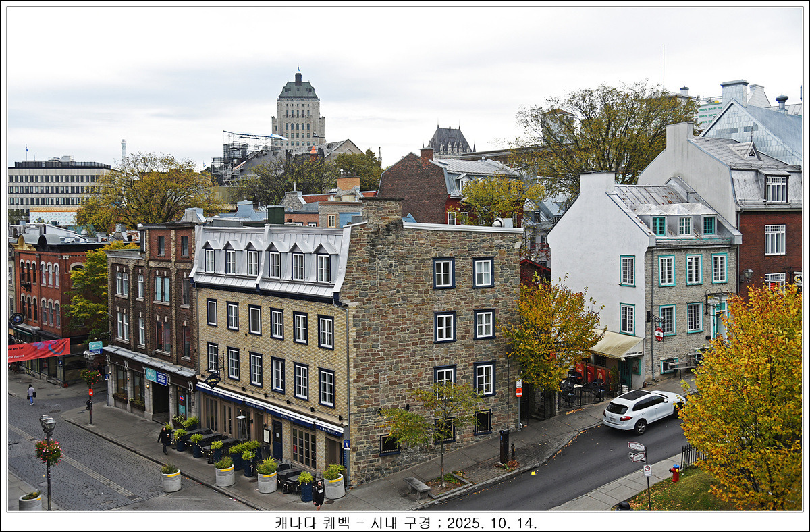Click the one-way arrow street sign
Screen dimensions: 810x532
(x=636, y=457)
